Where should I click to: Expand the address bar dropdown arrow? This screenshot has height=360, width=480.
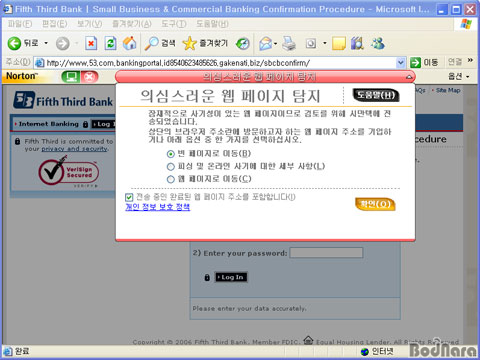pyautogui.click(x=401, y=62)
